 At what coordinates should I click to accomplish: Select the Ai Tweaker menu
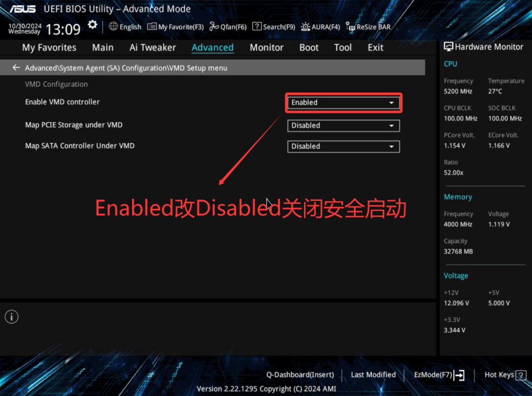[153, 47]
